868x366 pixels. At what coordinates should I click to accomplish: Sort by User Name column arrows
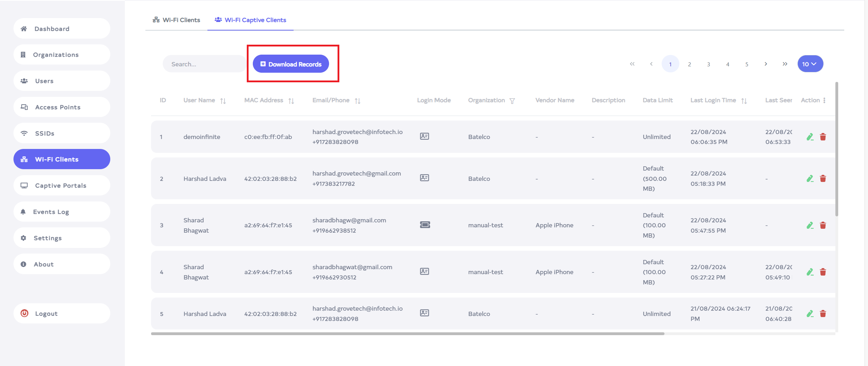[223, 101]
